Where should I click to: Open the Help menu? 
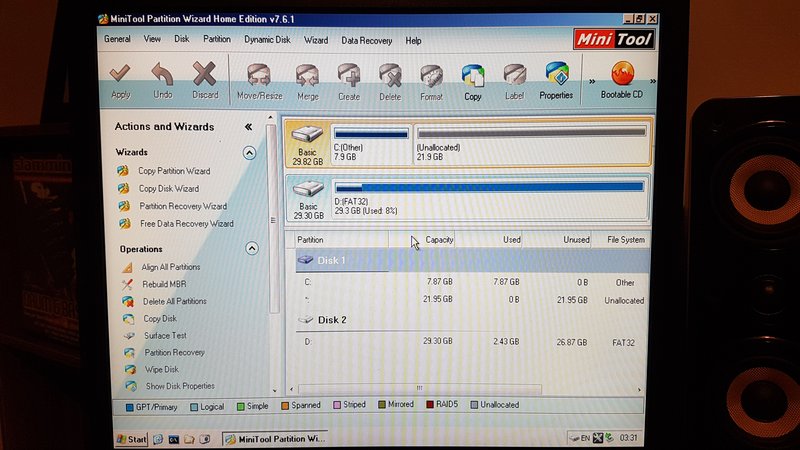click(413, 41)
